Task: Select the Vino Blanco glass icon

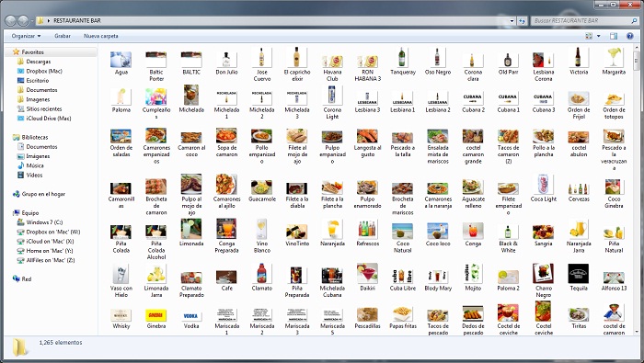Action: 261,229
